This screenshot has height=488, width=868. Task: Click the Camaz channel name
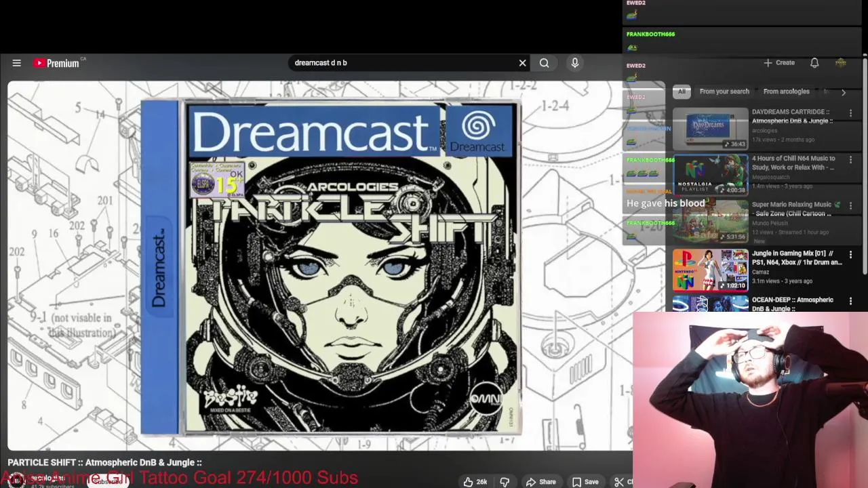760,272
